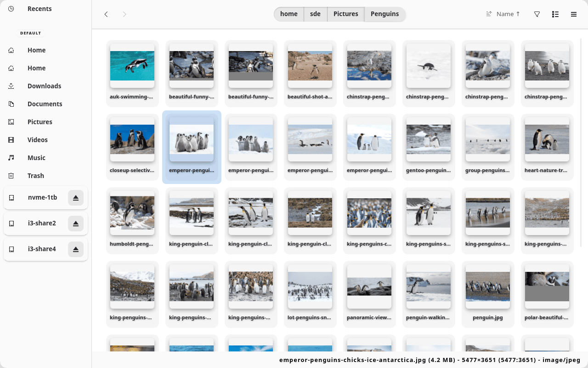The image size is (588, 368).
Task: Select the penguin.jpg file
Action: 488,294
